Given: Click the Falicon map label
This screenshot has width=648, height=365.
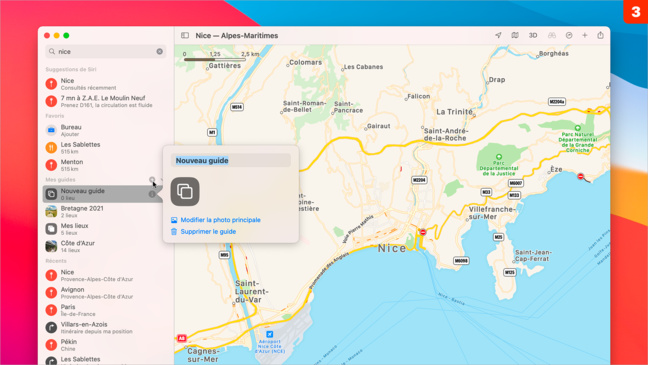Looking at the screenshot, I should pyautogui.click(x=419, y=96).
